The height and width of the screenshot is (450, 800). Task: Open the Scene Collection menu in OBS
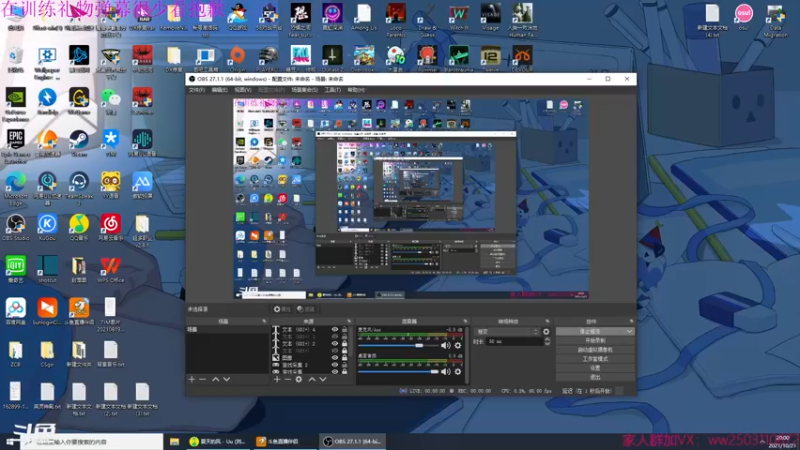pyautogui.click(x=305, y=90)
